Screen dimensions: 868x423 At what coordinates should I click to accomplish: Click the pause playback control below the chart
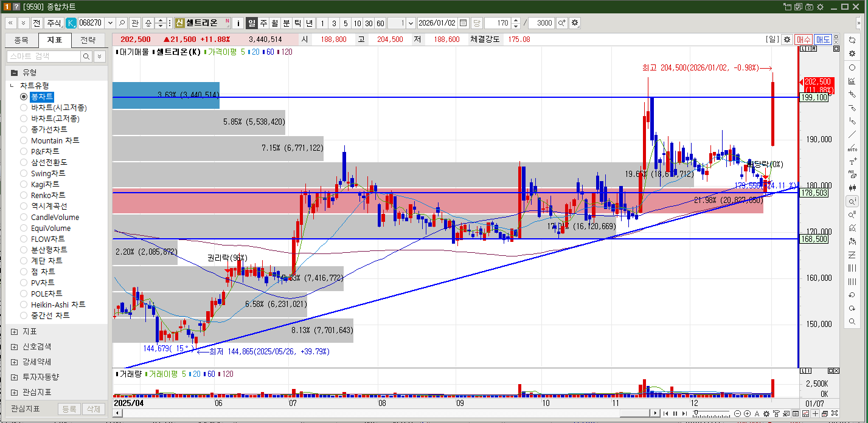675,413
